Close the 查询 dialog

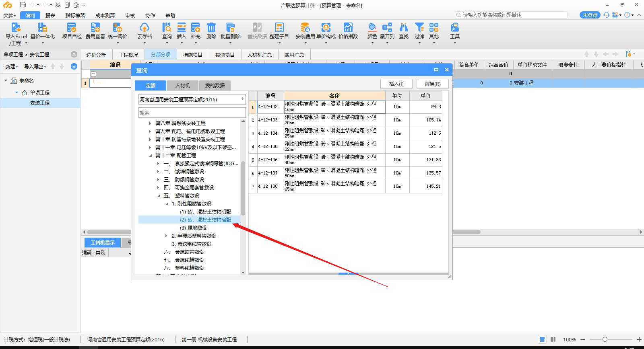coord(446,70)
